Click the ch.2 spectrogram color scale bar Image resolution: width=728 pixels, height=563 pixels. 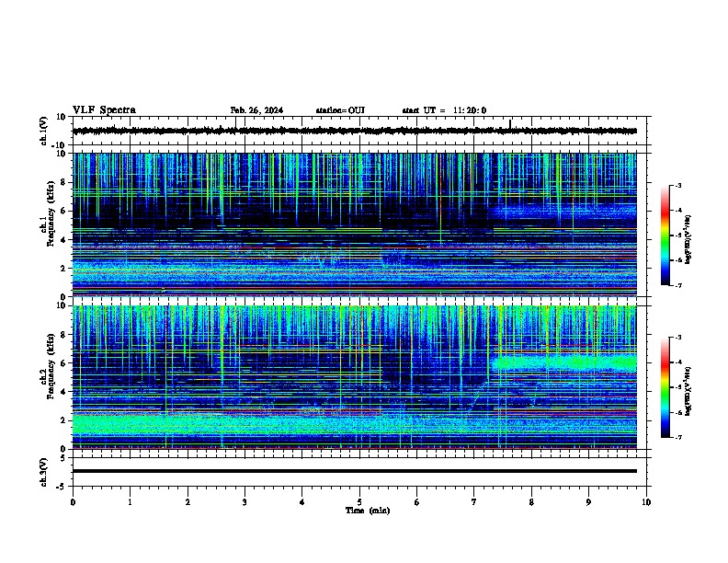click(665, 387)
